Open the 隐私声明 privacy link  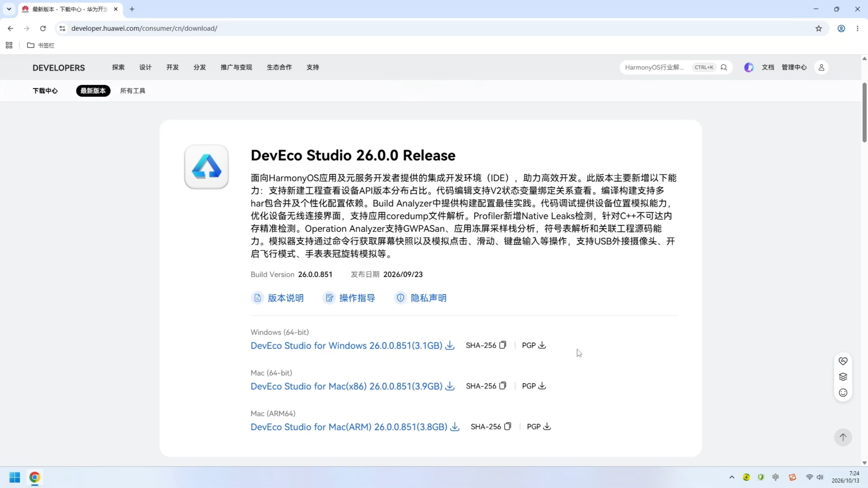pos(420,298)
